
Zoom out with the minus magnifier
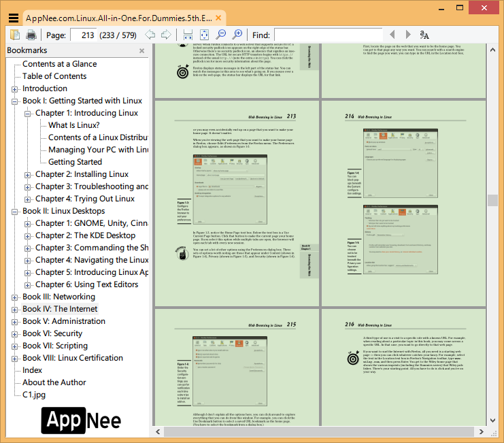point(221,35)
